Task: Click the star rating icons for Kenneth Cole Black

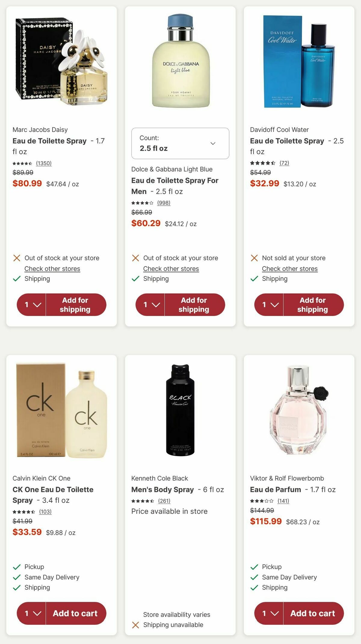Action: click(x=143, y=501)
